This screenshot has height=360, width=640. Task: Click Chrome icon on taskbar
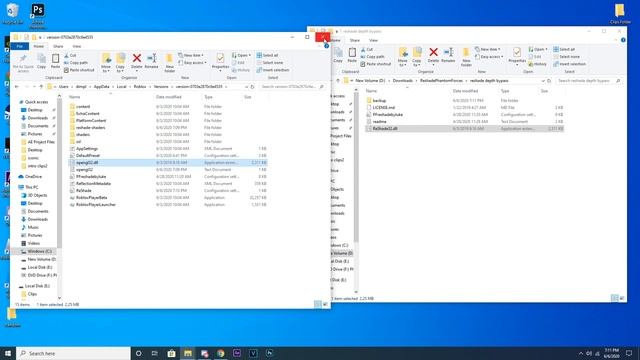pos(220,353)
